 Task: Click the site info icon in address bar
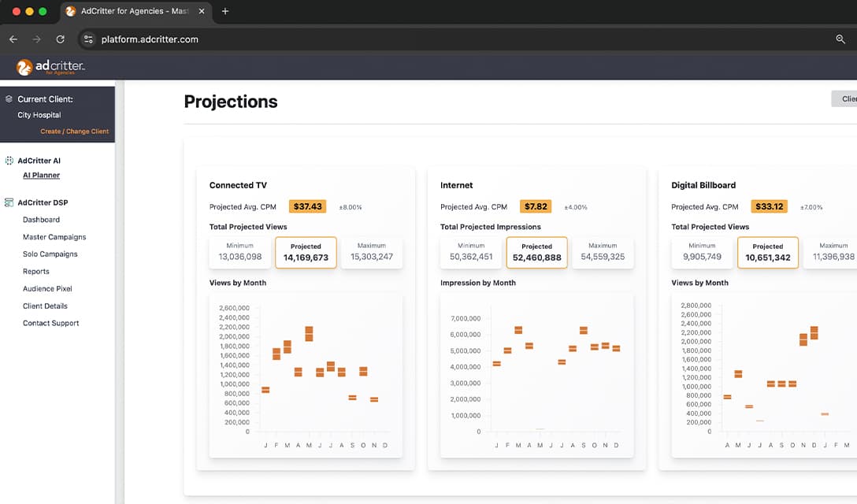point(88,39)
